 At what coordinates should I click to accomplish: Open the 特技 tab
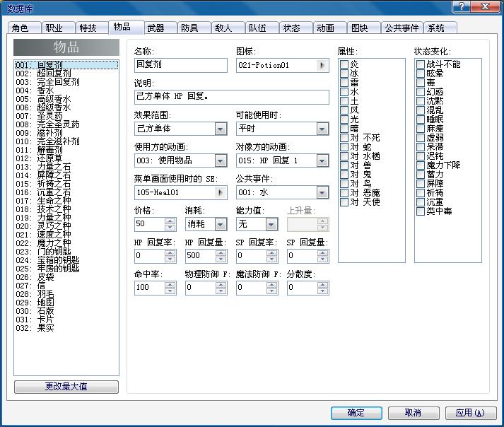(93, 28)
